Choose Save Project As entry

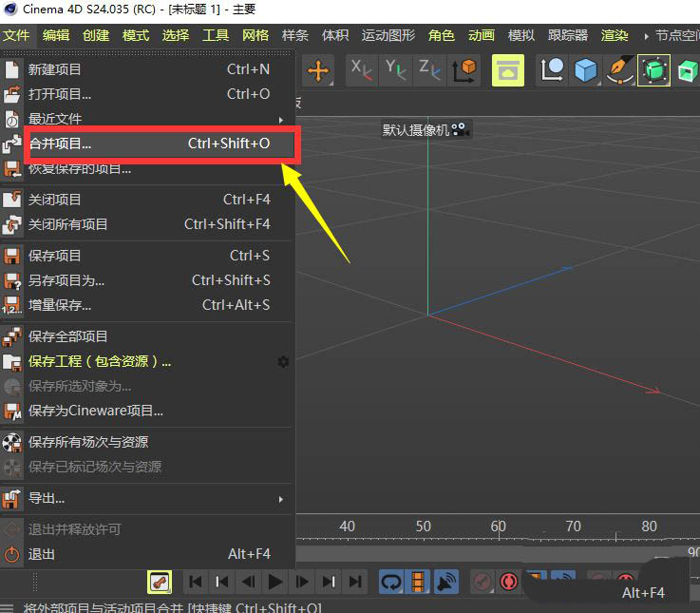click(147, 280)
